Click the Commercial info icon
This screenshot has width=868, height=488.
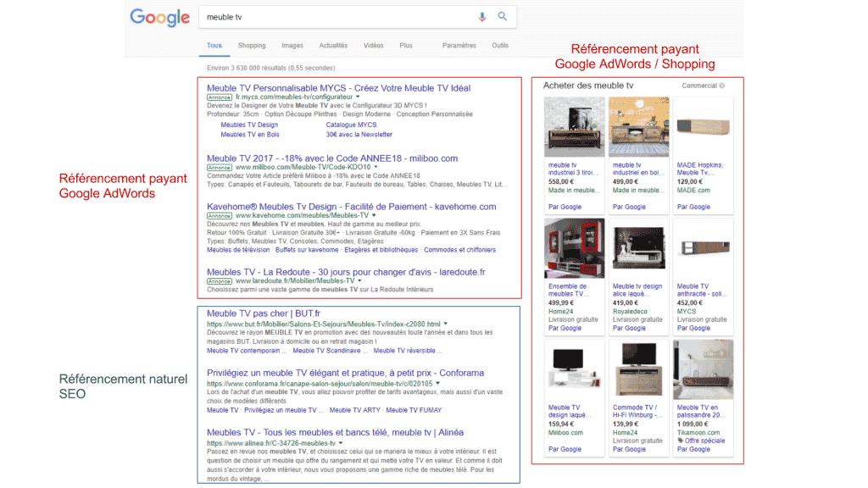[722, 86]
